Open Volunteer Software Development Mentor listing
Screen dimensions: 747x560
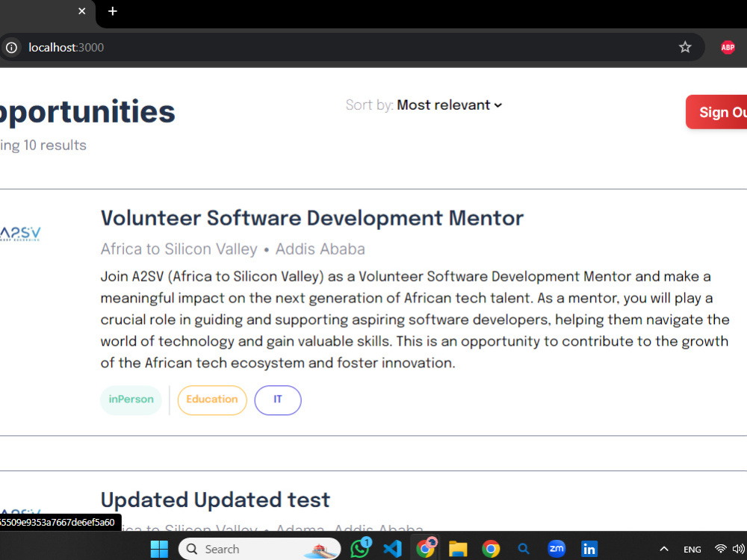[x=312, y=218]
